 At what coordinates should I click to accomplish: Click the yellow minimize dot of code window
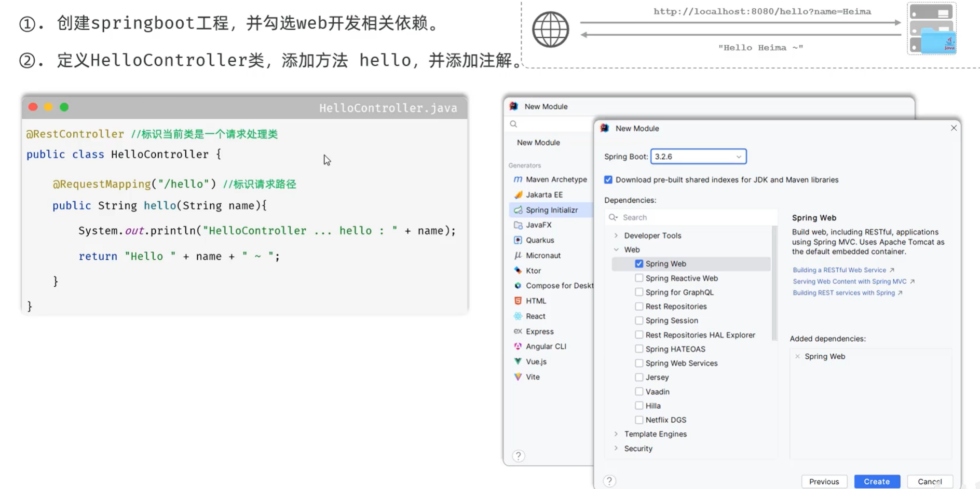[x=48, y=107]
